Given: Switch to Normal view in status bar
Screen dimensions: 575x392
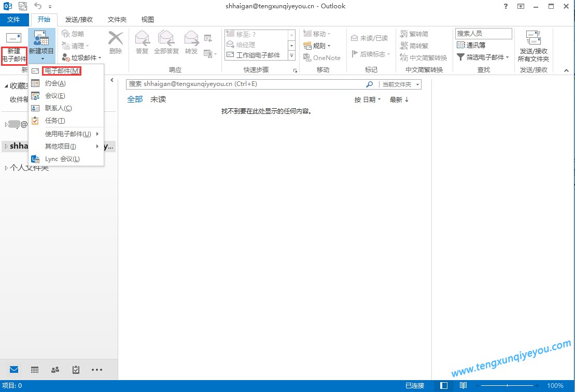Looking at the screenshot, I should pos(444,385).
